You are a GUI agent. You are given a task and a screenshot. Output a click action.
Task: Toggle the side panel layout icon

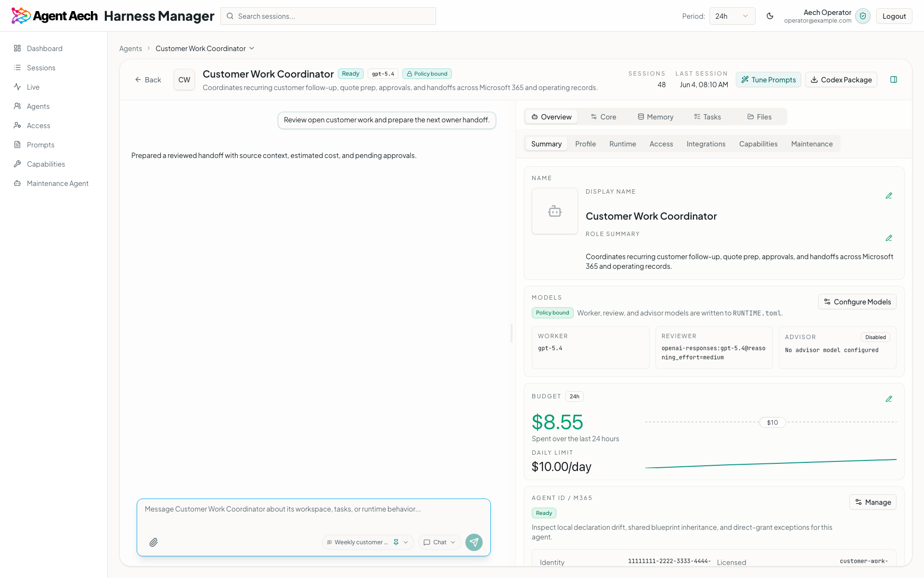coord(894,79)
